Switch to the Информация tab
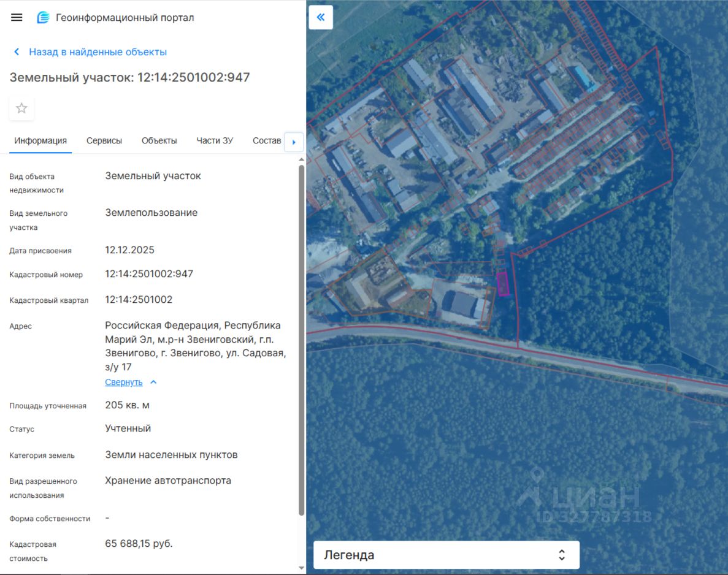The height and width of the screenshot is (575, 728). 40,140
